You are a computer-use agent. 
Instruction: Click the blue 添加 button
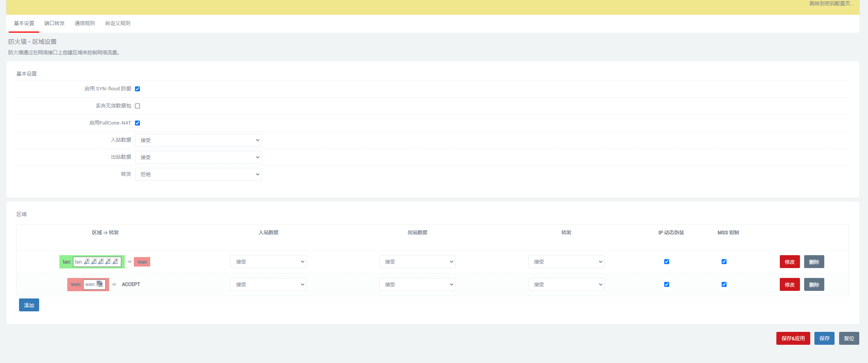pyautogui.click(x=29, y=305)
